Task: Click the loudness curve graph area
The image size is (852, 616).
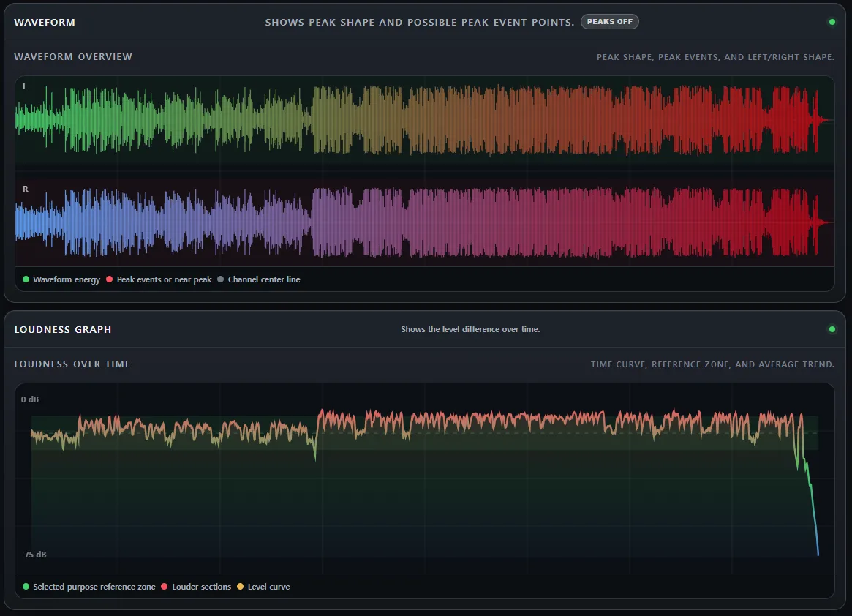Action: [x=424, y=478]
